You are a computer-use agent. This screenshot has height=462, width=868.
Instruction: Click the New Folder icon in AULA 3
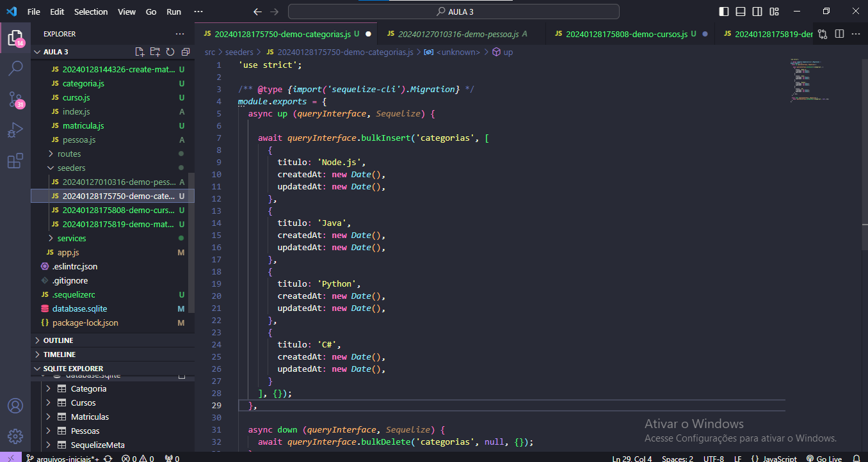155,52
